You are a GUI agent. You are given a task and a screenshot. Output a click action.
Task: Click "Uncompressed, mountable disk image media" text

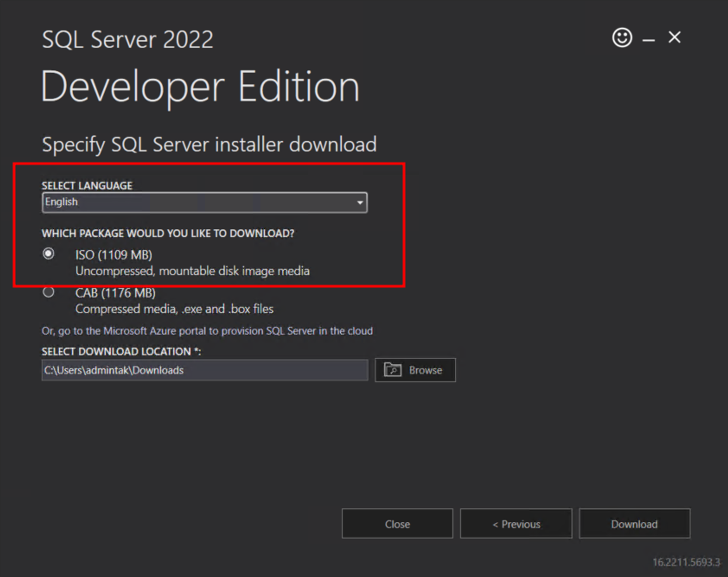pos(193,271)
